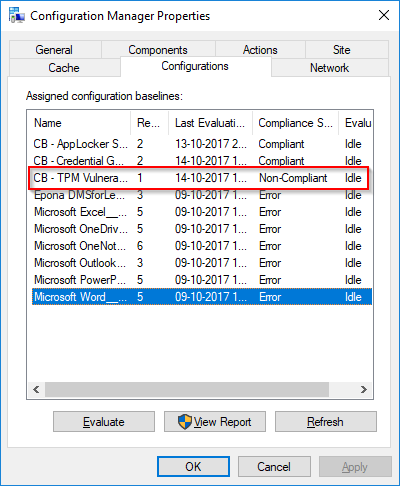Screen dimensions: 400x486
Task: Click the right arrow of horizontal scrollbar
Action: tap(364, 389)
